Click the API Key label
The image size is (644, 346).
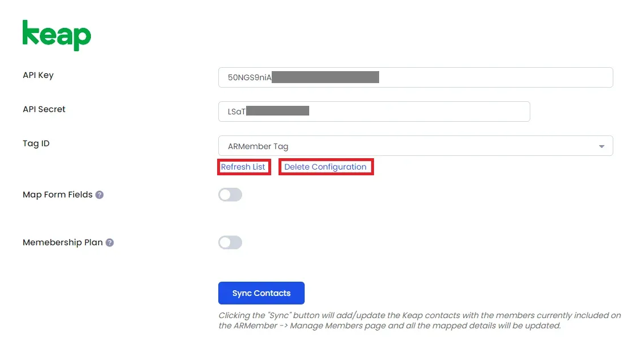(x=38, y=75)
